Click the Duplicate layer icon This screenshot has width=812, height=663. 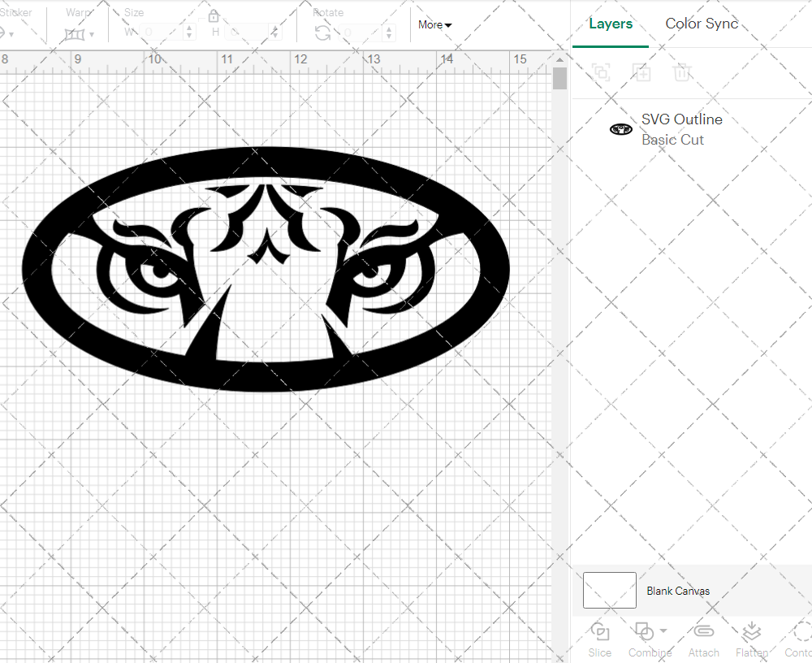[641, 72]
